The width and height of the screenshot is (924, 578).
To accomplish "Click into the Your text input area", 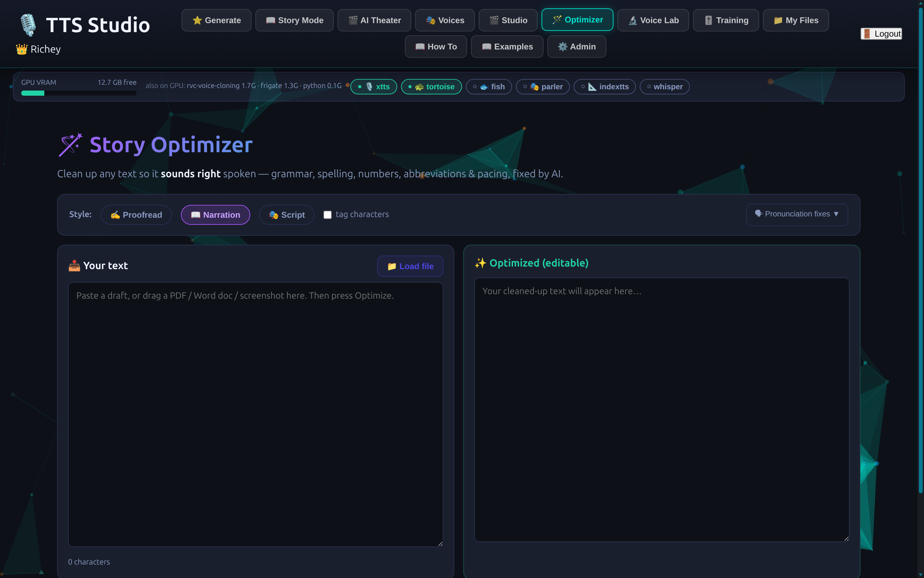I will (255, 414).
